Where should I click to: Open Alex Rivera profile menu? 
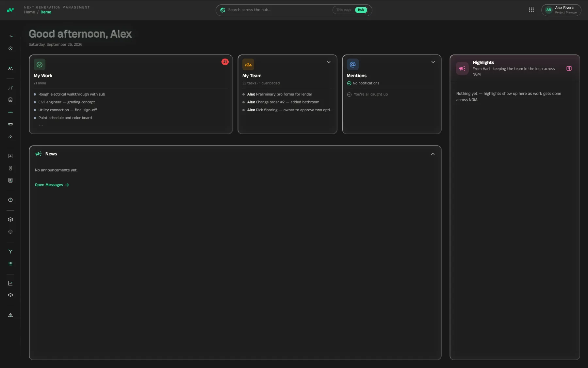click(561, 10)
